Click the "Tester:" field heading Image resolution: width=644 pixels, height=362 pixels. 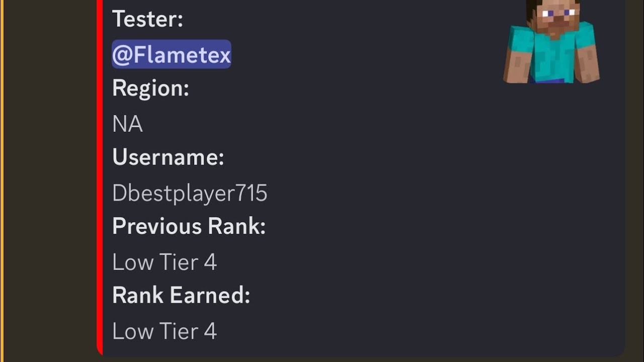(147, 20)
